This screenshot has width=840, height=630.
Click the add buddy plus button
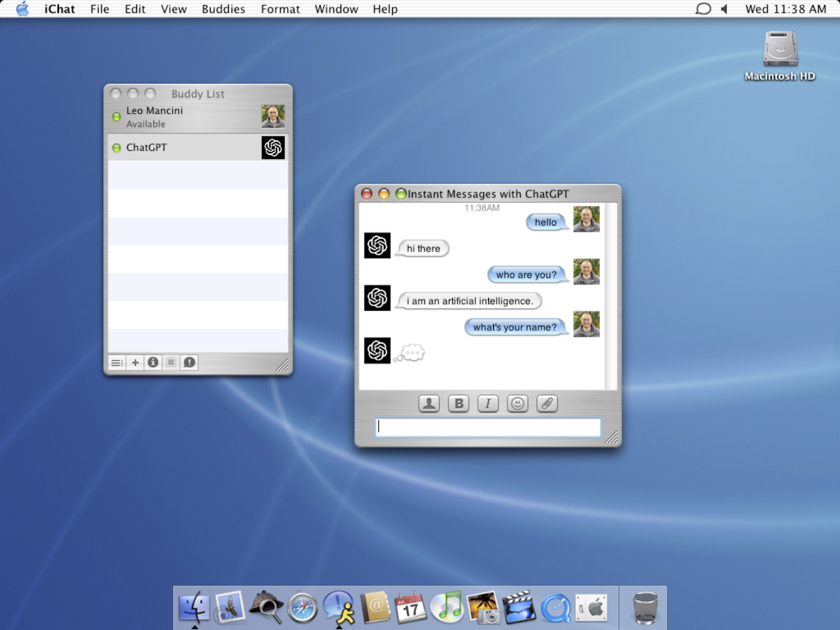(x=135, y=363)
